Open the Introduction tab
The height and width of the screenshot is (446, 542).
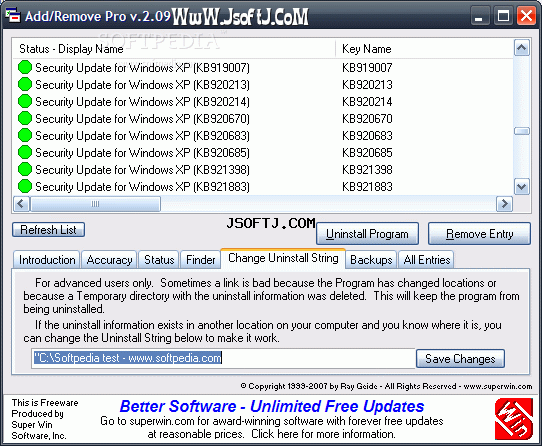[47, 260]
